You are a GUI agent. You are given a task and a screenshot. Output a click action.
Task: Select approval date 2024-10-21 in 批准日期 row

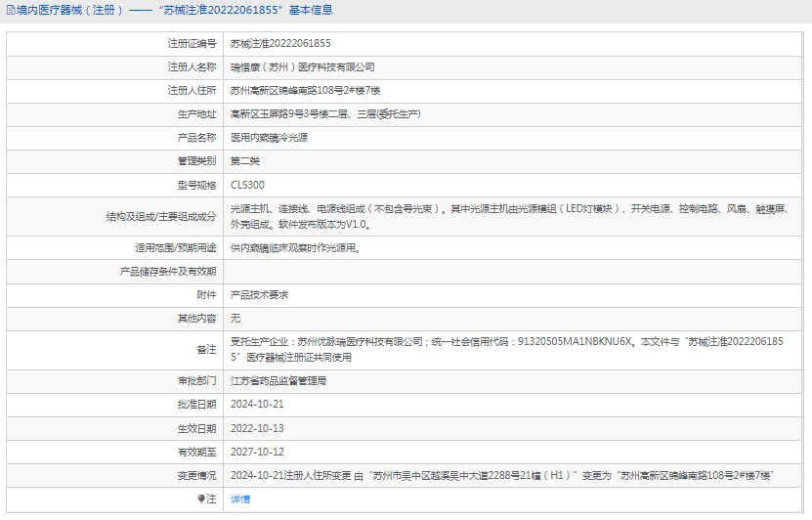point(257,404)
